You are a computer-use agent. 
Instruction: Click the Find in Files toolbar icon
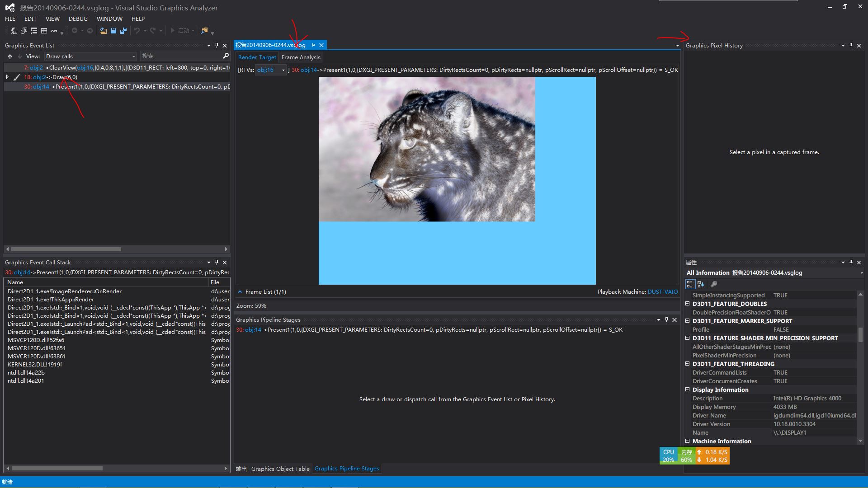coord(204,31)
